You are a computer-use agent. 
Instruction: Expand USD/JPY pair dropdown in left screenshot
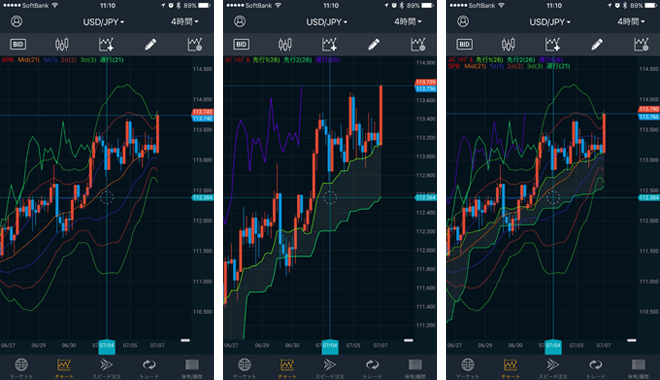tap(104, 22)
